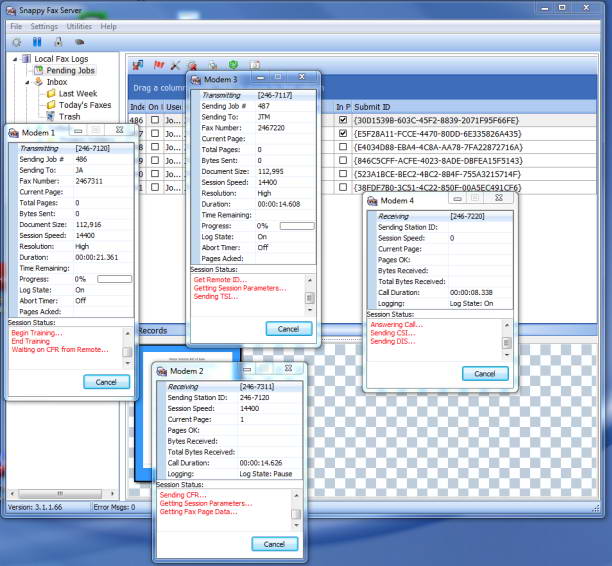The image size is (612, 566).
Task: Click the green shield icon above job list
Action: pos(233,65)
